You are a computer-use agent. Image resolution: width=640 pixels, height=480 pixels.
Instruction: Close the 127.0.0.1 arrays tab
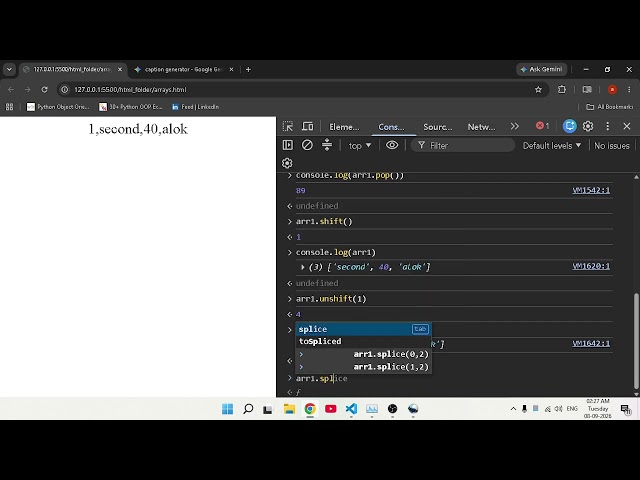(120, 69)
